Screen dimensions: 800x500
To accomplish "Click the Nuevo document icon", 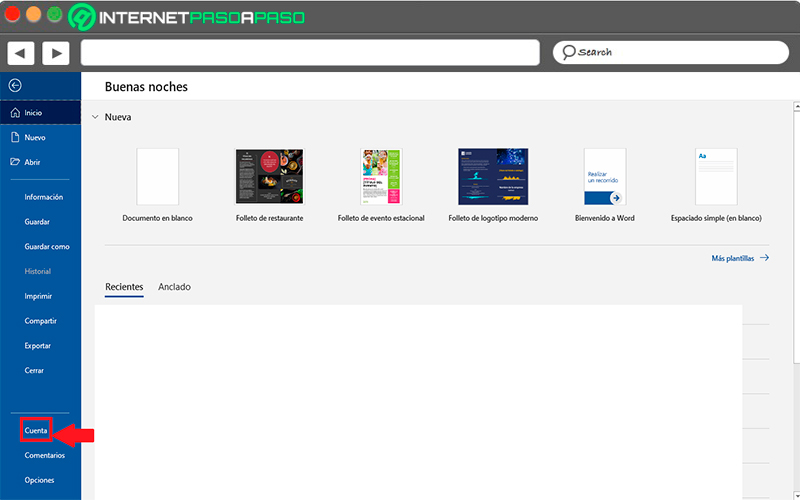I will (15, 137).
